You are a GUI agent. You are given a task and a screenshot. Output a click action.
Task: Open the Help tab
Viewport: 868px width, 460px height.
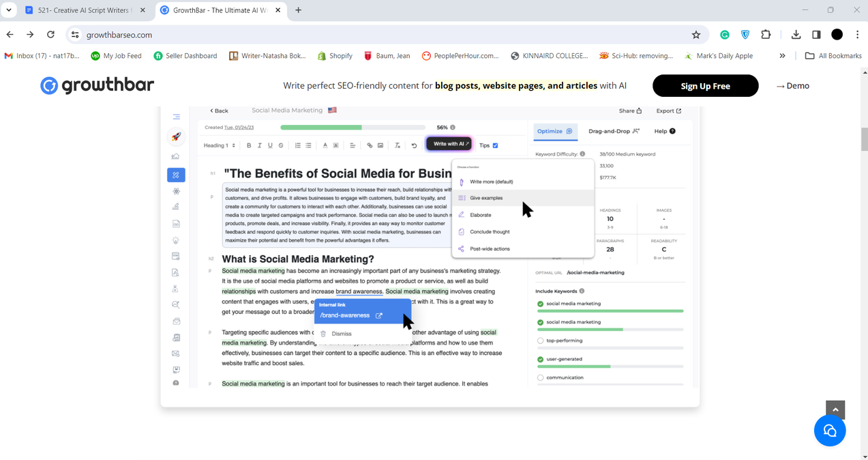(665, 131)
